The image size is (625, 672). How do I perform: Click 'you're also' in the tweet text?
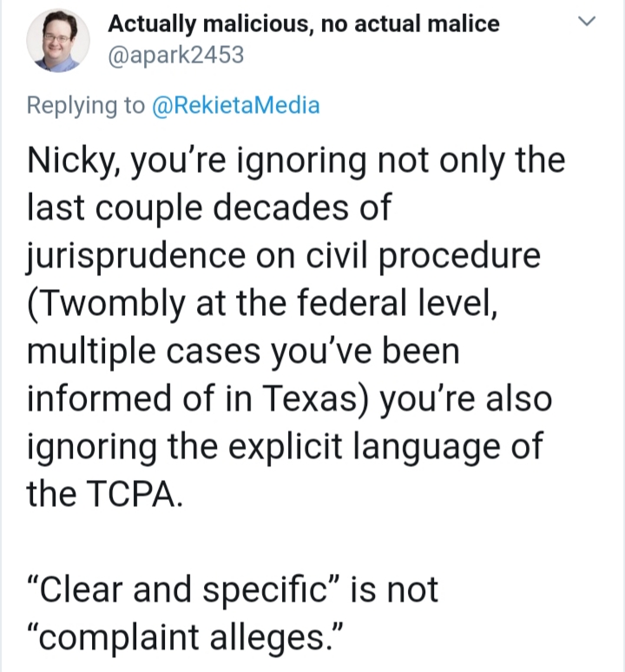[465, 399]
